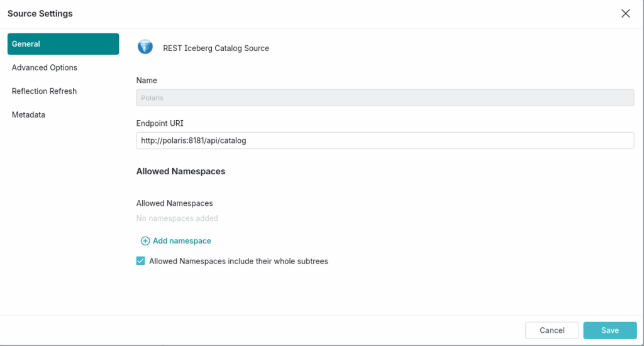Viewport: 644px width, 346px height.
Task: Click the 'No namespaces added' placeholder text
Action: coord(177,218)
